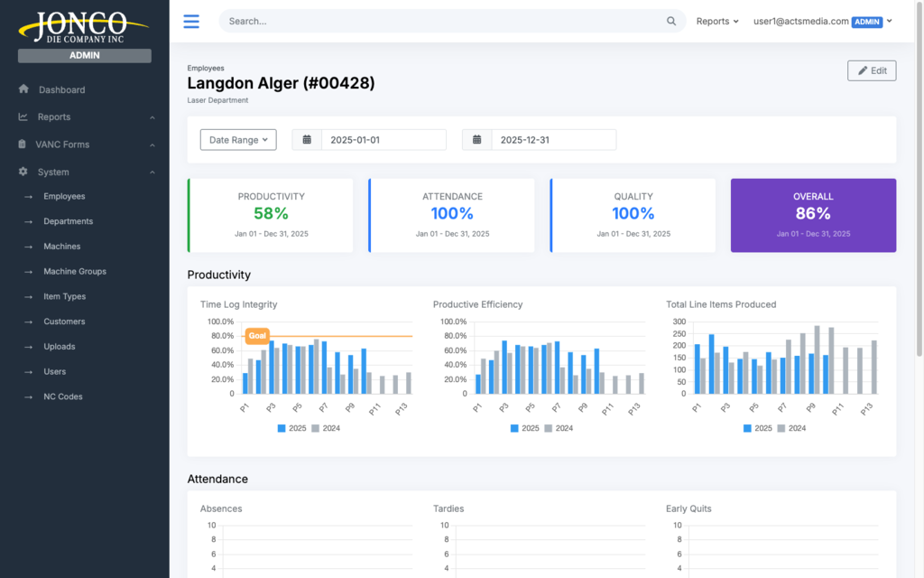This screenshot has height=578, width=924.
Task: Click the Edit button
Action: coord(872,70)
